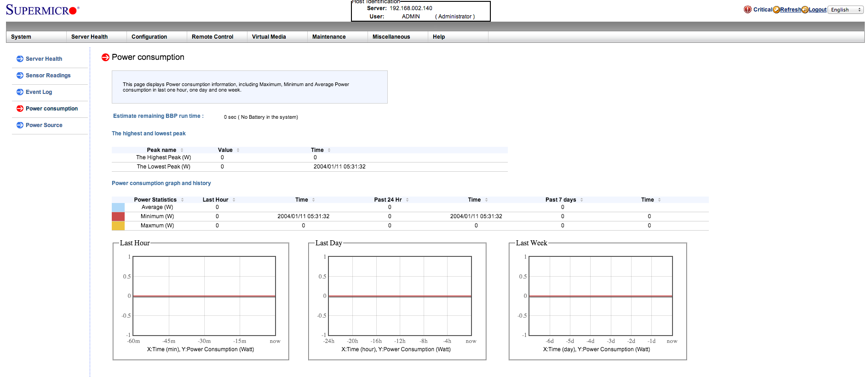868x377 pixels.
Task: Click the Sensor Readings arrow icon
Action: point(20,75)
